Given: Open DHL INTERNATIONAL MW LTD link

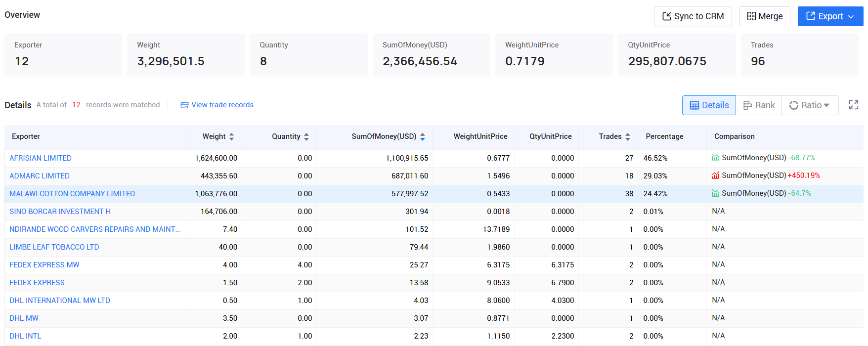Looking at the screenshot, I should point(60,301).
